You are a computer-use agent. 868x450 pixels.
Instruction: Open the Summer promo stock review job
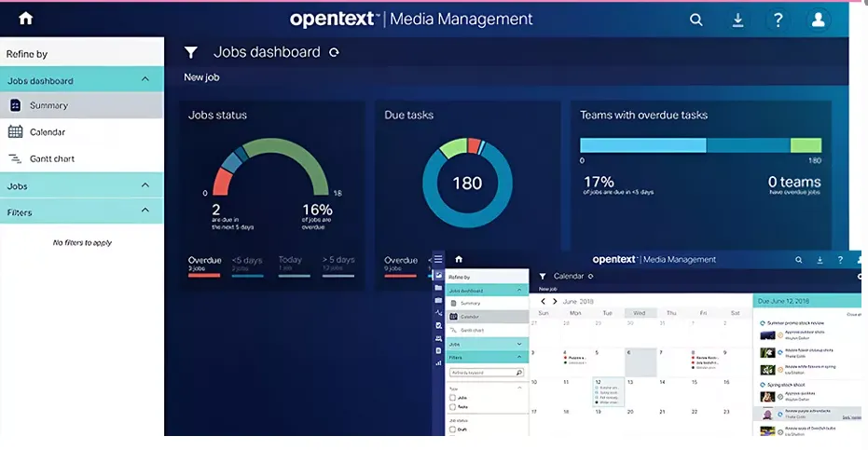(795, 322)
